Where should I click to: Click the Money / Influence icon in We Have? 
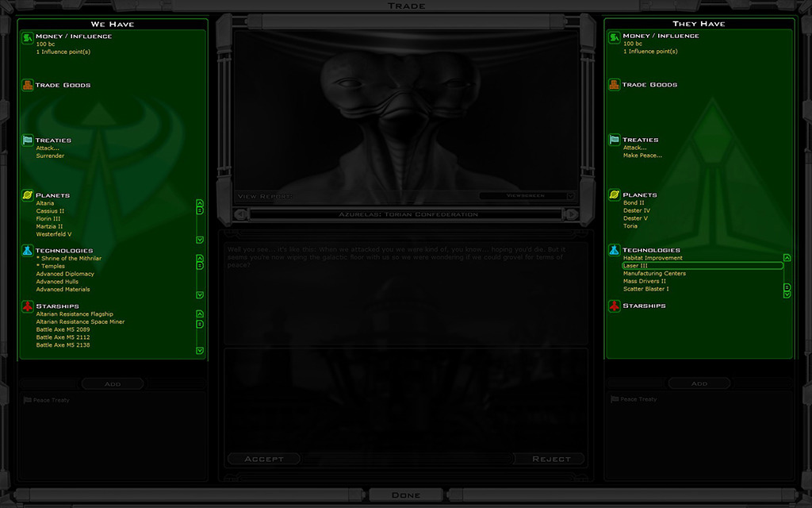(28, 38)
